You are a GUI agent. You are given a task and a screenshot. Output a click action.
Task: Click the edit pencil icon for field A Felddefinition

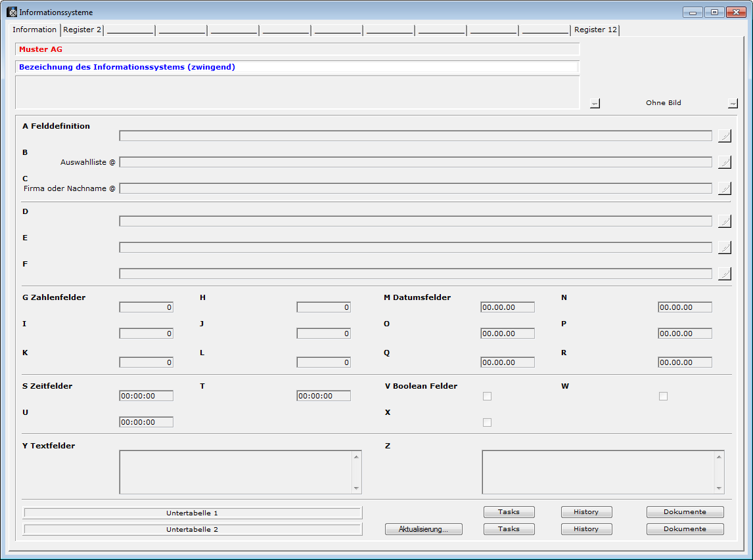[724, 136]
